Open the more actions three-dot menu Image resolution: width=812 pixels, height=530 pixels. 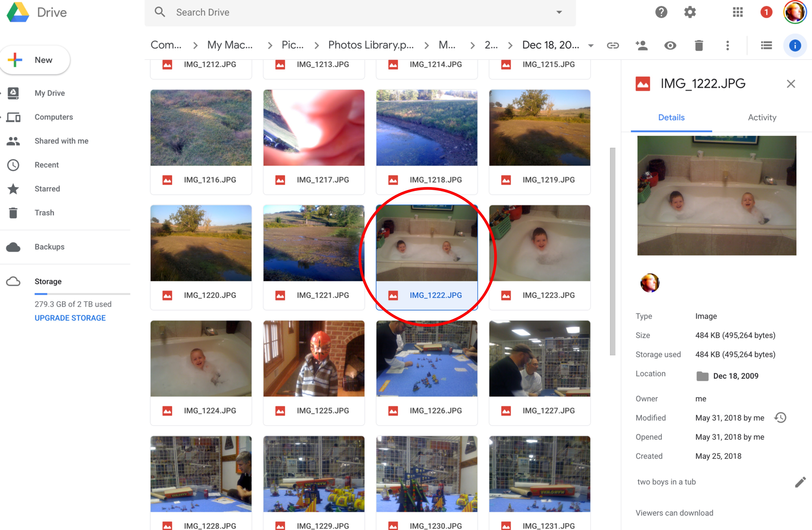(x=727, y=45)
